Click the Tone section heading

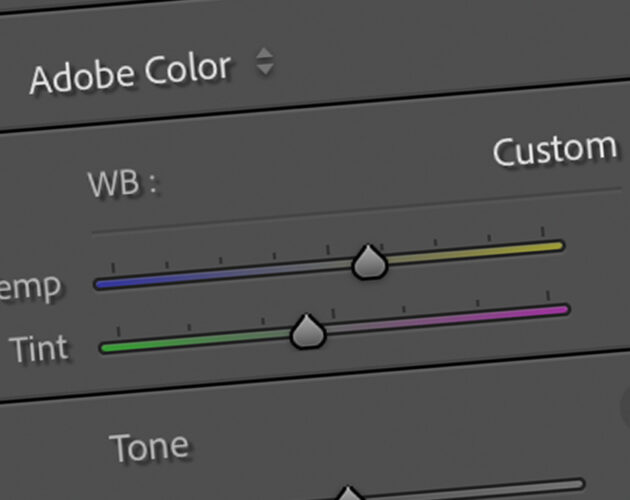[149, 447]
